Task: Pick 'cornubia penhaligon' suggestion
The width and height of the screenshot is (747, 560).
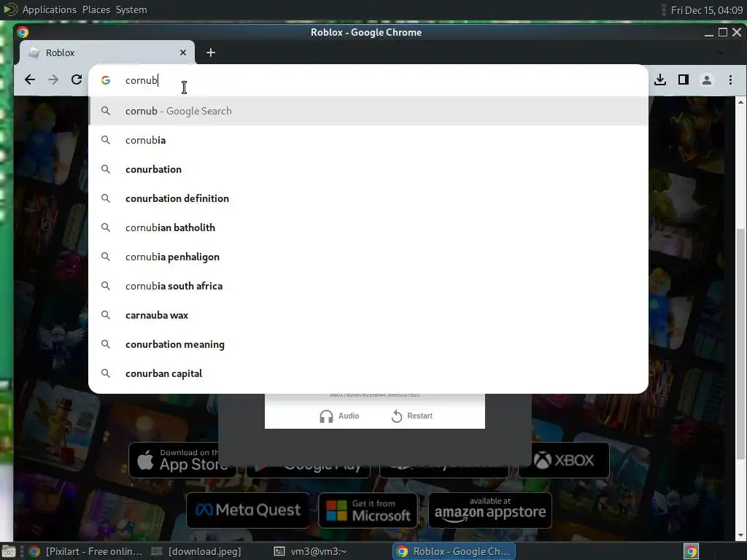Action: (368, 257)
